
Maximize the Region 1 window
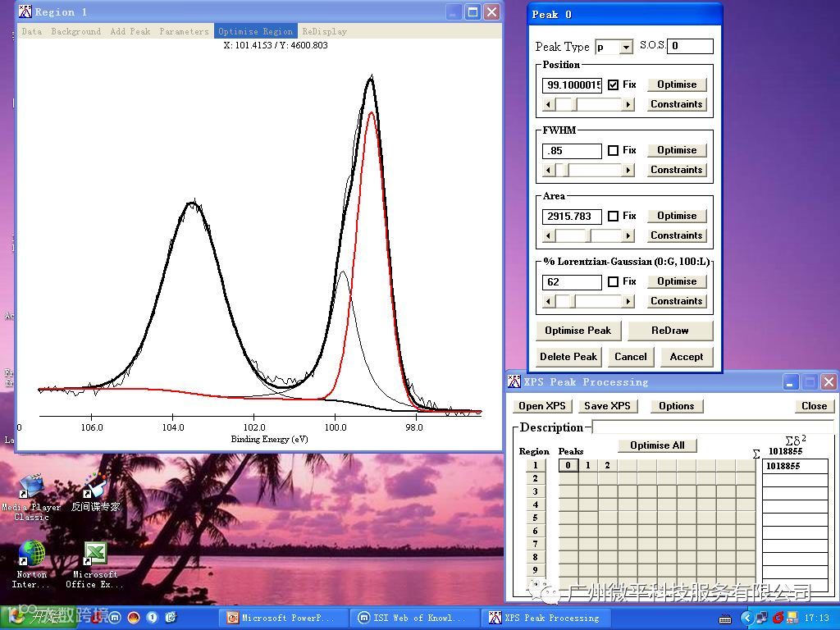tap(472, 11)
